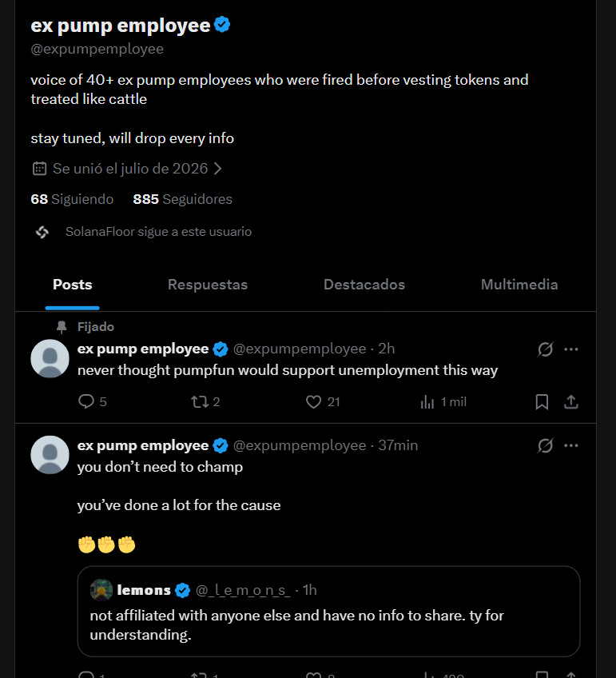The width and height of the screenshot is (616, 678).
Task: Open the 68 Siguiendo list
Action: coord(72,199)
